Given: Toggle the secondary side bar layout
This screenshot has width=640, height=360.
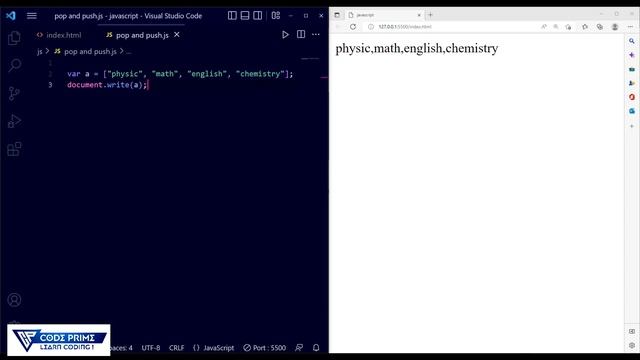Looking at the screenshot, I should click(x=258, y=16).
